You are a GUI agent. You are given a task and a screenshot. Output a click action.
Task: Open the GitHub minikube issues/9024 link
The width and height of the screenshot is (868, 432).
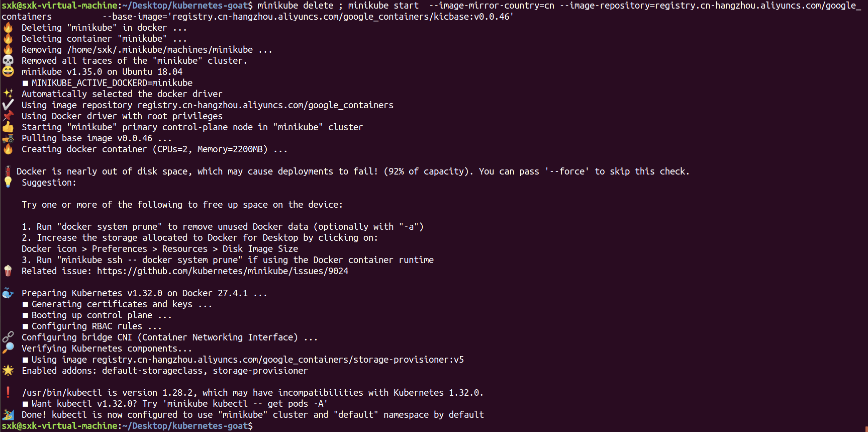(222, 271)
